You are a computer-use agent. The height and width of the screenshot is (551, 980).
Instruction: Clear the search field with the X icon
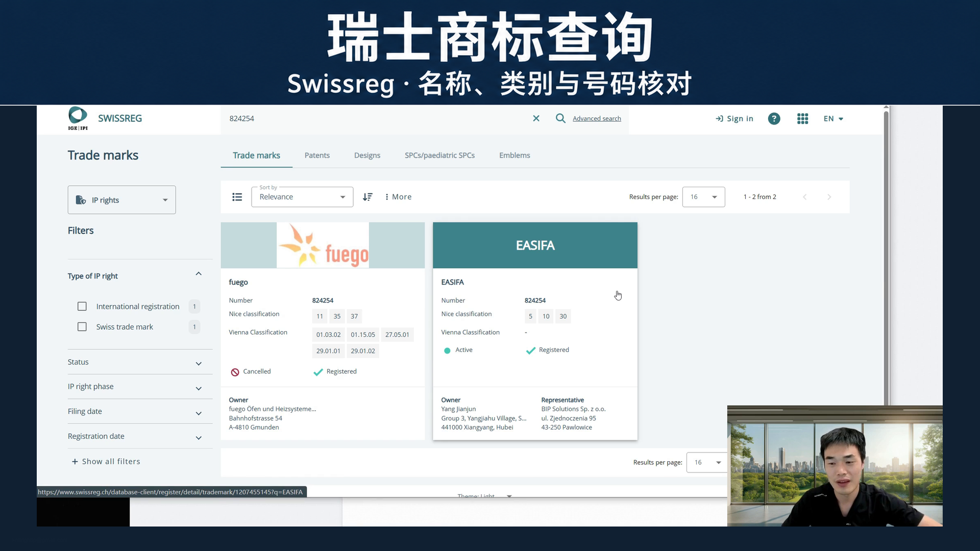[x=536, y=118]
